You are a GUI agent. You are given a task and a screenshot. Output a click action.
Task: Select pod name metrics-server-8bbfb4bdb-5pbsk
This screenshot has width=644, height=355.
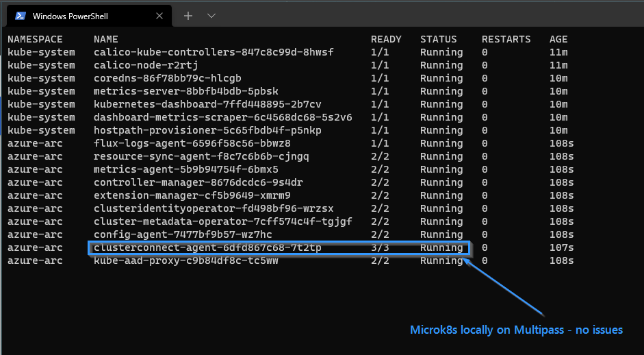click(x=186, y=91)
